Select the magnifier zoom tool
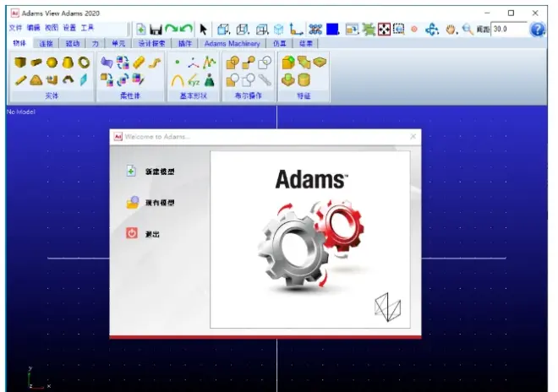558x392 pixels. 468,30
